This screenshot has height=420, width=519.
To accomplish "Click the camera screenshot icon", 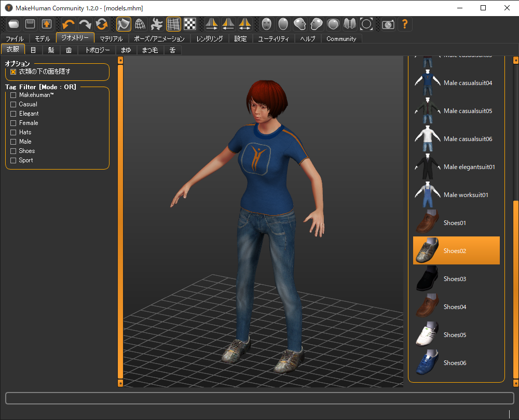I will click(x=388, y=24).
